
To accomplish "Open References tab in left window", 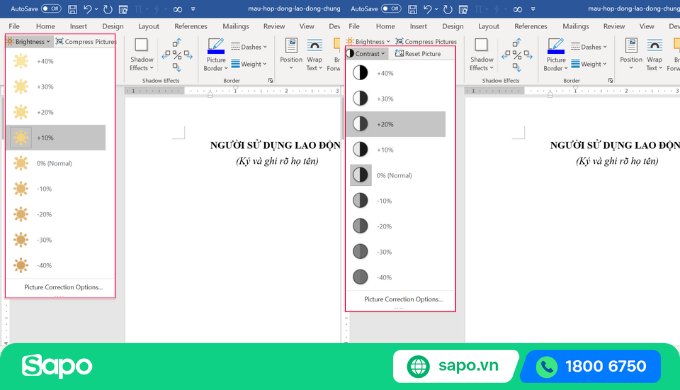I will [191, 26].
